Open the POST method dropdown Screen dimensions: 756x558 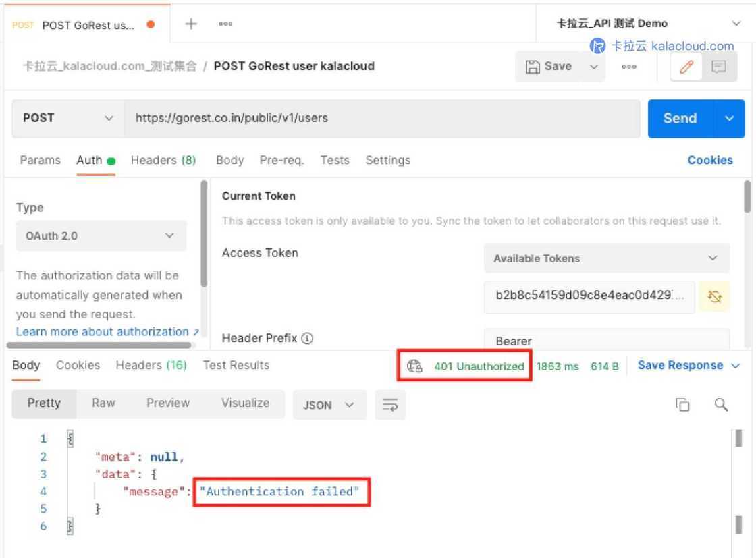[x=68, y=118]
